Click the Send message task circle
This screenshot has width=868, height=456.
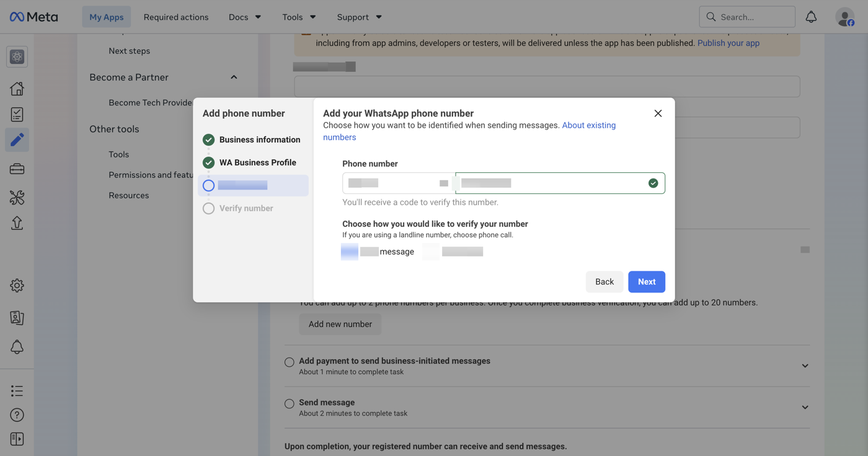pyautogui.click(x=290, y=404)
